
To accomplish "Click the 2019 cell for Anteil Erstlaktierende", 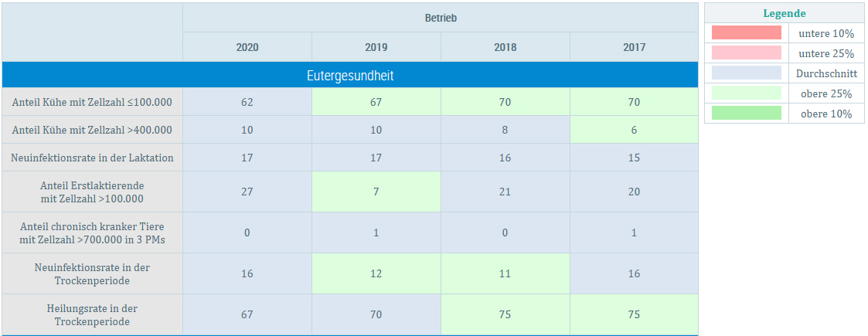I will tap(376, 192).
